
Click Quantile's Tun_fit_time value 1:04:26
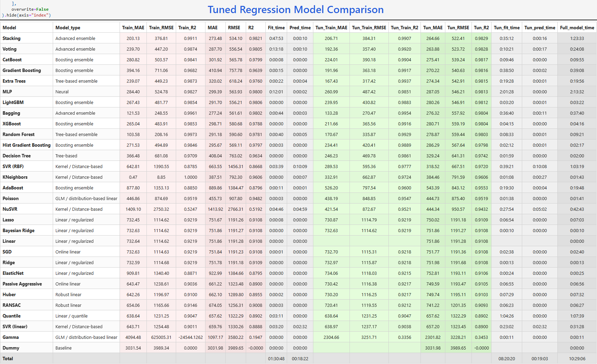point(507,316)
